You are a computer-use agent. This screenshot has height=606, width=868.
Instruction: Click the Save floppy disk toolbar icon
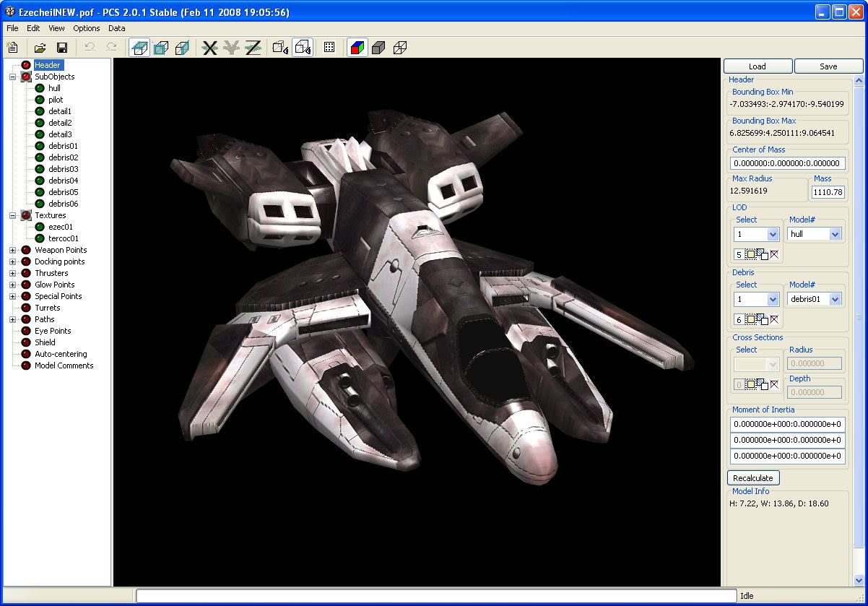pos(62,48)
